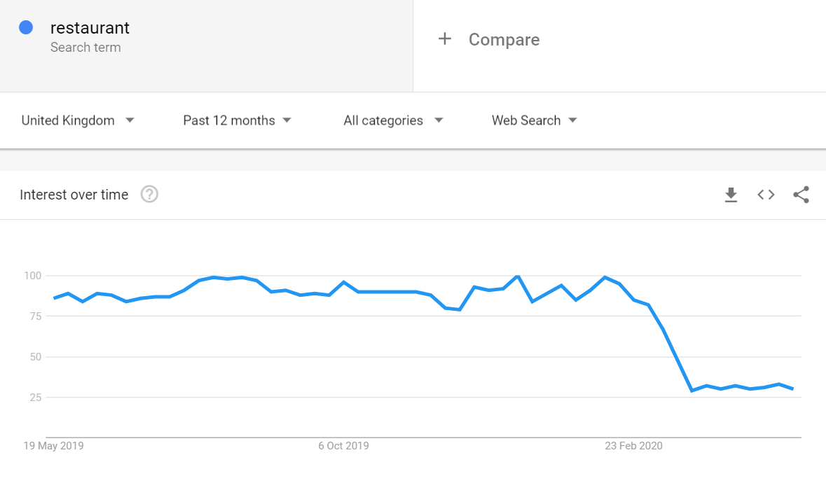Change the Web Search type dropdown
The height and width of the screenshot is (504, 826).
point(534,120)
